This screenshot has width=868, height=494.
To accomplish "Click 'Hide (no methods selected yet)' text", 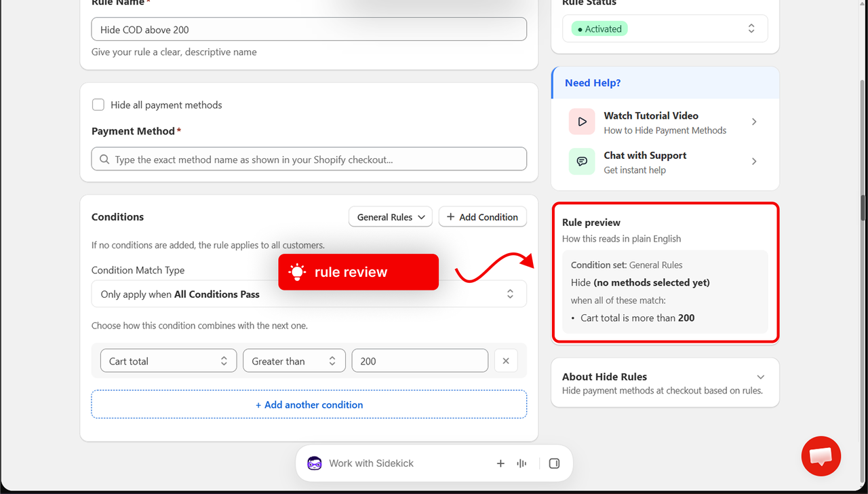I will [640, 282].
